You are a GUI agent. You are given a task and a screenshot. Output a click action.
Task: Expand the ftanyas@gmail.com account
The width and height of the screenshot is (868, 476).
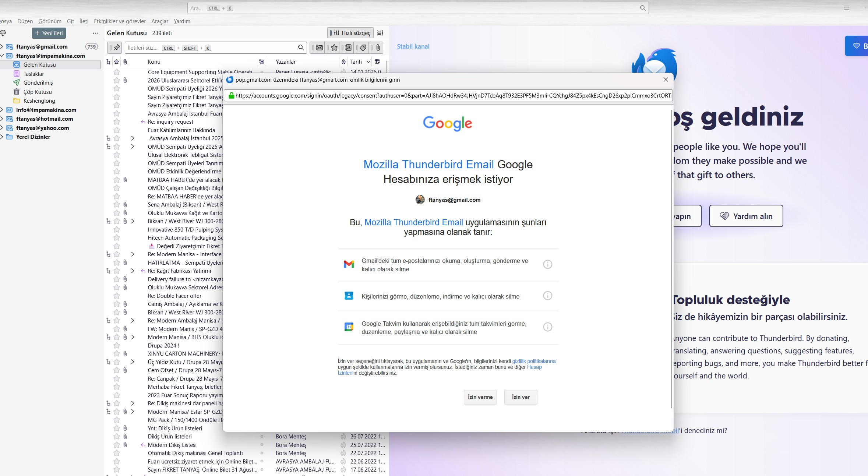(2, 47)
